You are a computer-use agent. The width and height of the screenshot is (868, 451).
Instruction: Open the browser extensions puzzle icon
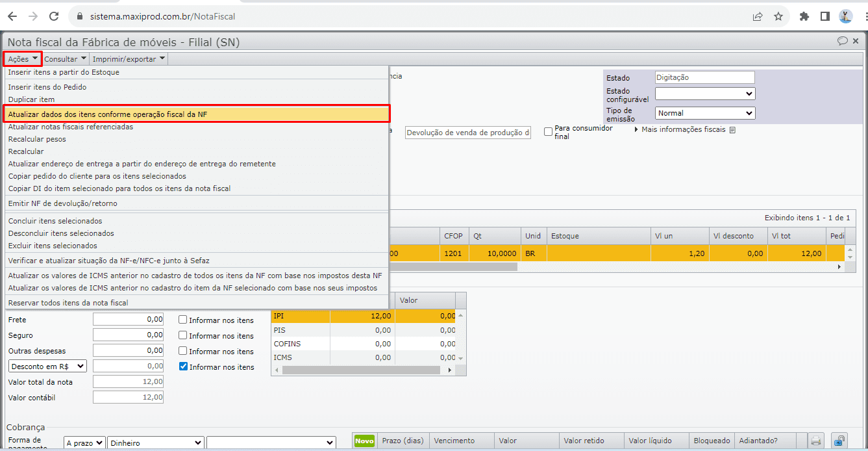click(804, 16)
